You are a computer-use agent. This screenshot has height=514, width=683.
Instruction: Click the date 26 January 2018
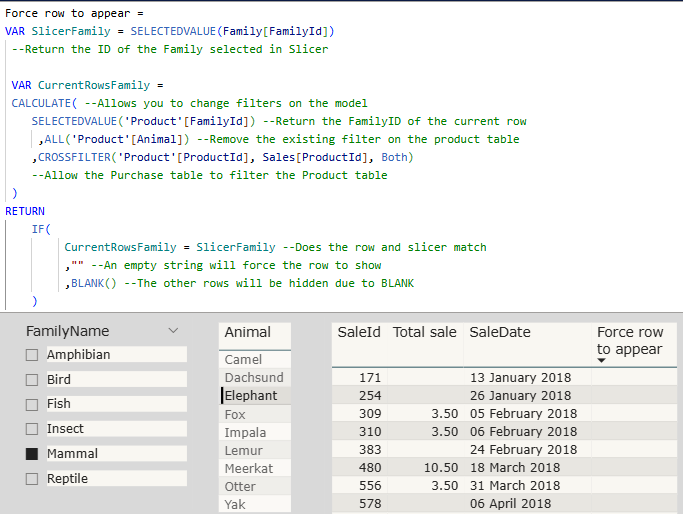(x=520, y=395)
